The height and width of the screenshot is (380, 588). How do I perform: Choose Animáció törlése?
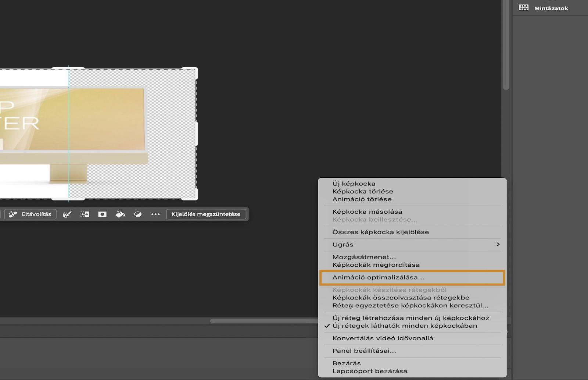coord(412,199)
